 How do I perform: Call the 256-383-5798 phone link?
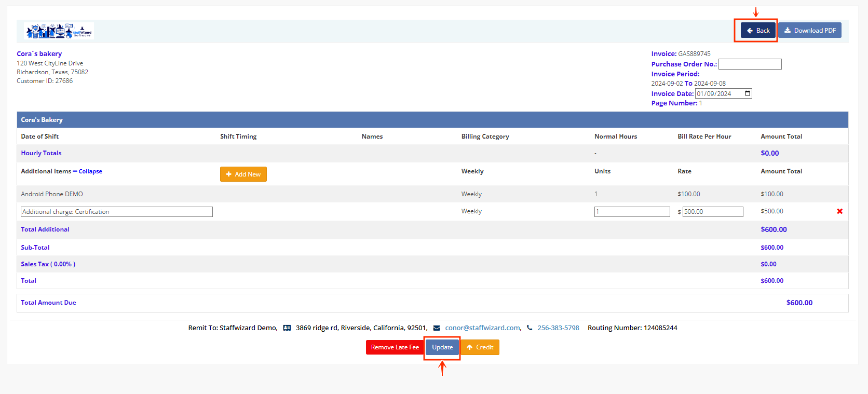(558, 328)
